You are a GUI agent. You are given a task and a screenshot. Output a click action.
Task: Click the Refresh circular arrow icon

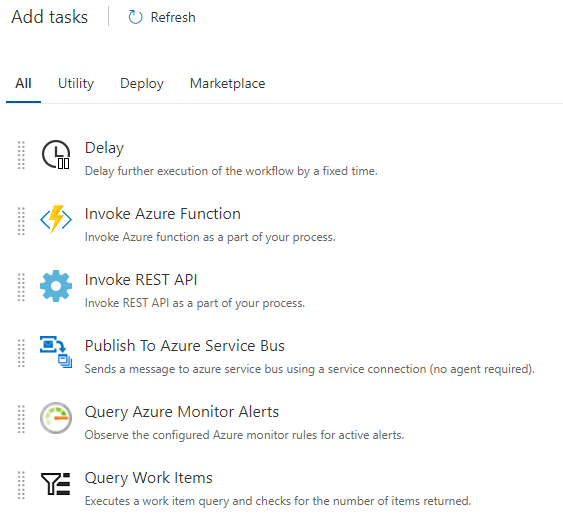pyautogui.click(x=135, y=17)
